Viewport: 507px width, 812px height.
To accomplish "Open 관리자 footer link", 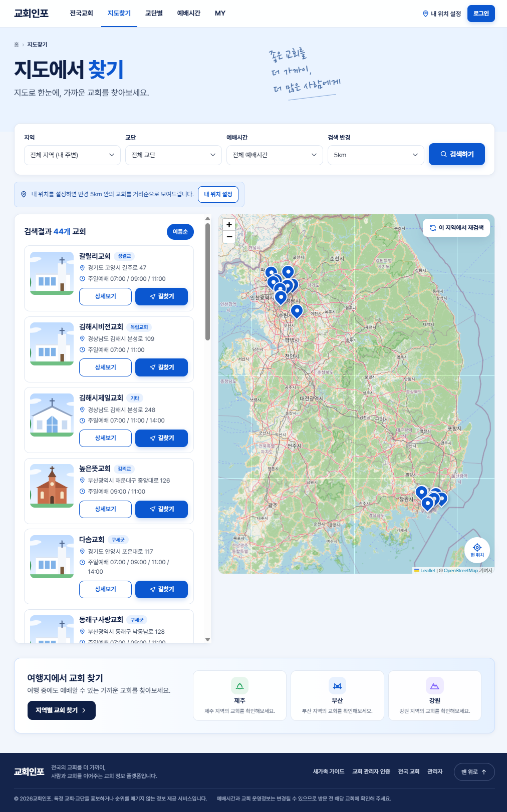I will pos(435,771).
